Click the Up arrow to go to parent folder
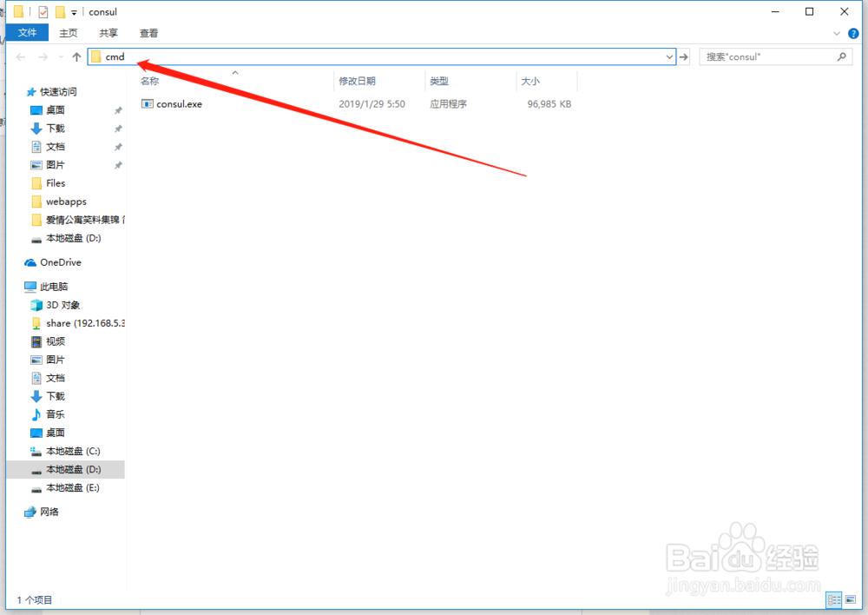 [76, 56]
